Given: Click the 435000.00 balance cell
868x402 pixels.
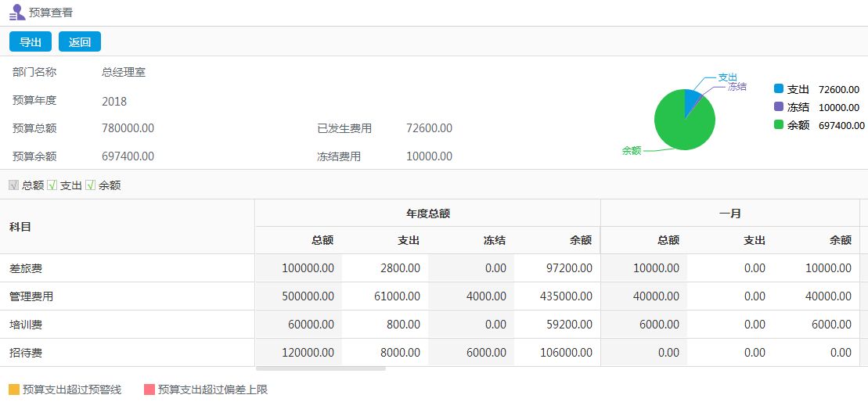Looking at the screenshot, I should [557, 297].
